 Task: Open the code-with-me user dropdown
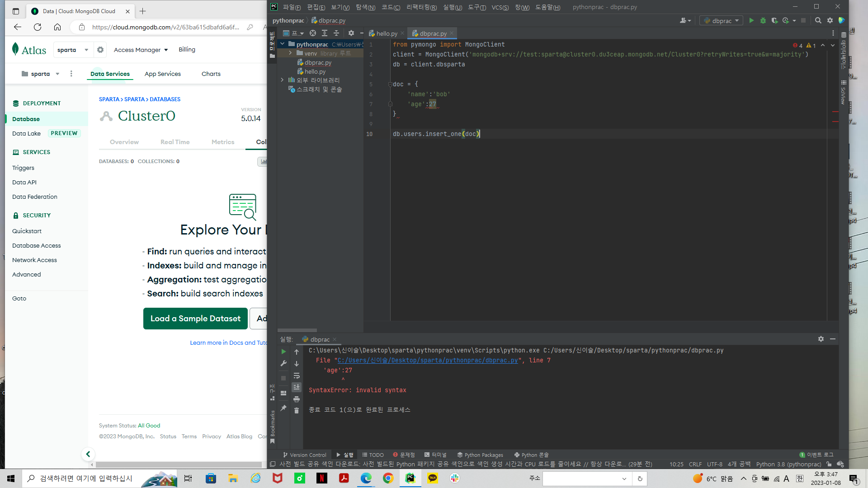tap(685, 20)
